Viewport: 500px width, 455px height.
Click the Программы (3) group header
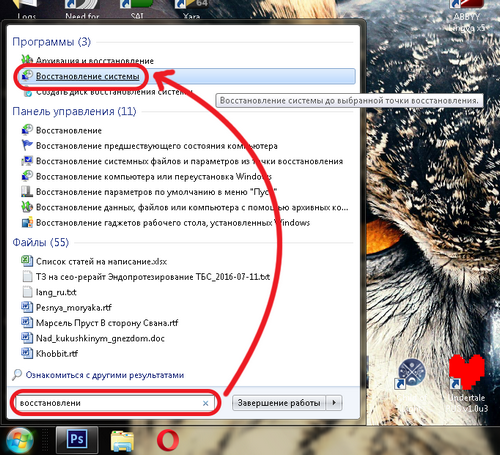tap(51, 42)
